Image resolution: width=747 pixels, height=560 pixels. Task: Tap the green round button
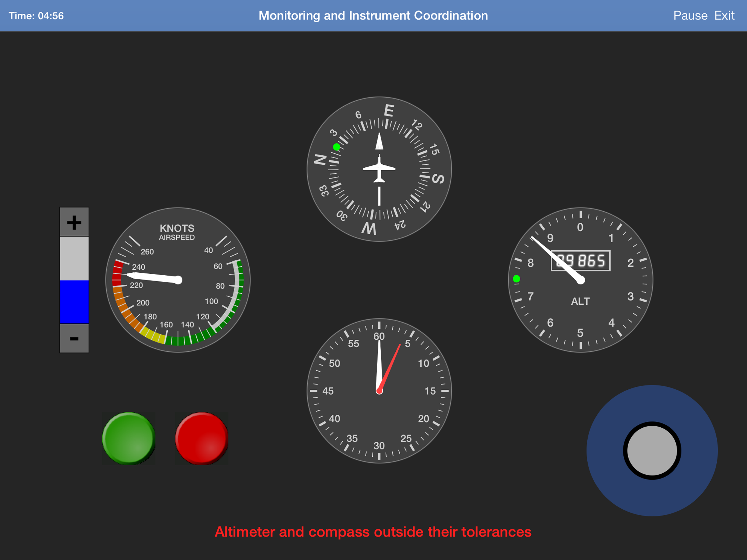129,438
